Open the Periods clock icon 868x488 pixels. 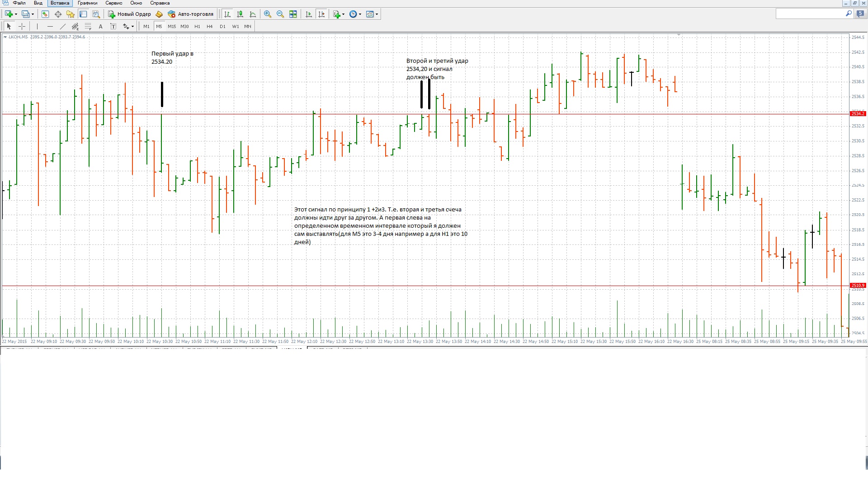point(354,14)
